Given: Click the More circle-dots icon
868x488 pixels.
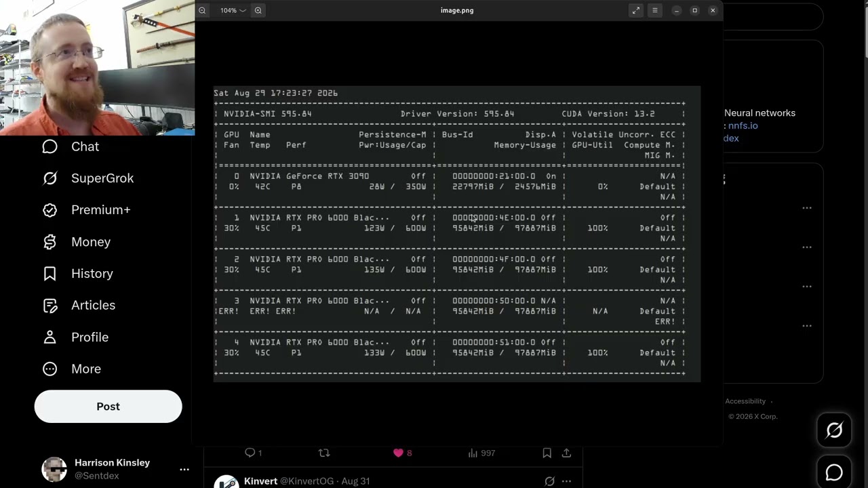Looking at the screenshot, I should coord(50,369).
